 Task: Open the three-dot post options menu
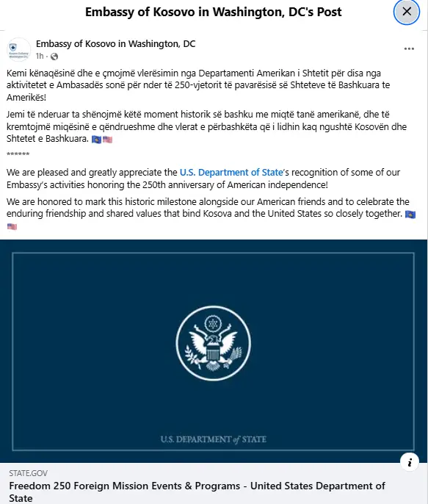tap(409, 48)
